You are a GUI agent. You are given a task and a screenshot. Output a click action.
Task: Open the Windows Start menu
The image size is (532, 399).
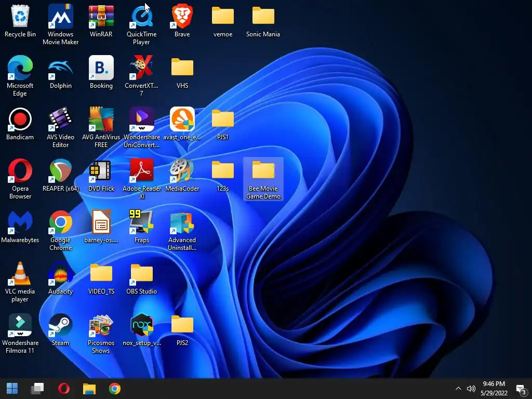tap(12, 389)
